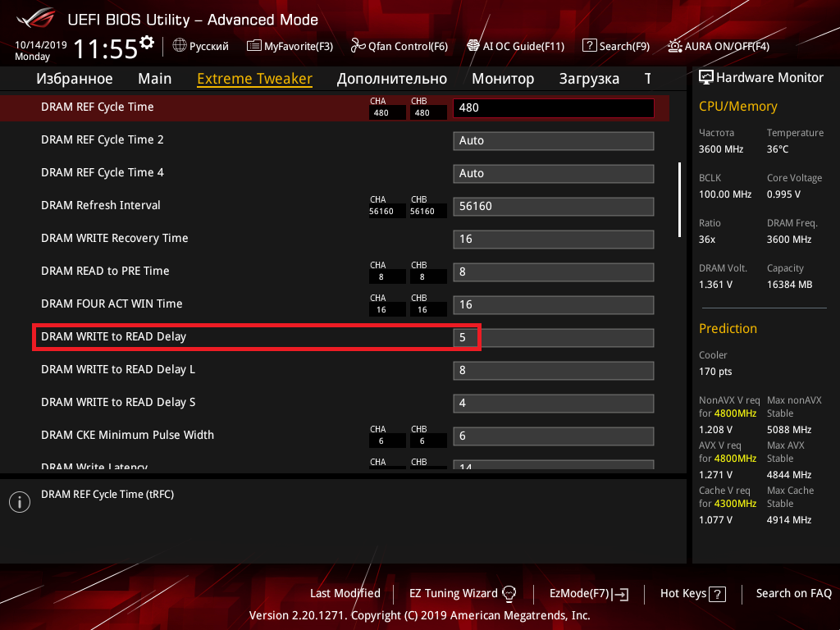This screenshot has height=630, width=840.
Task: Edit DRAM Refresh Interval value 56160
Action: (x=554, y=206)
